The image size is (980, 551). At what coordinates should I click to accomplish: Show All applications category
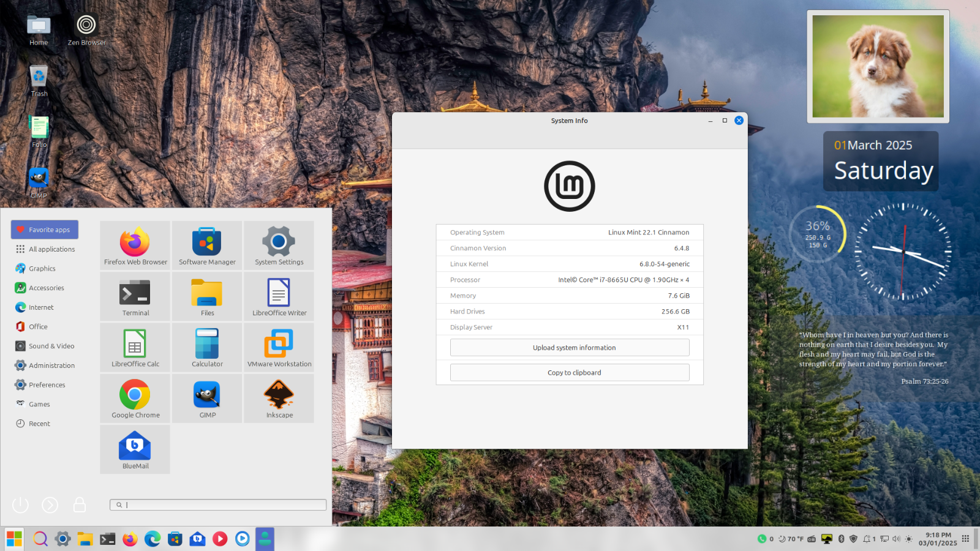(x=45, y=249)
